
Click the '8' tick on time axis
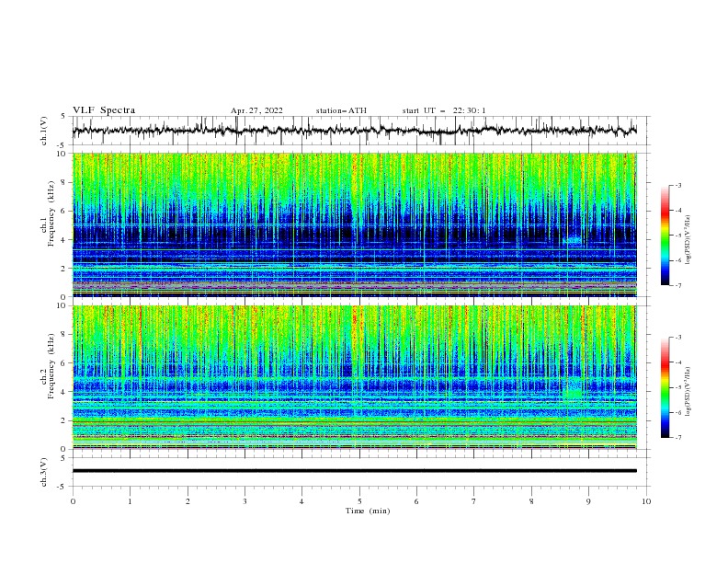[531, 501]
